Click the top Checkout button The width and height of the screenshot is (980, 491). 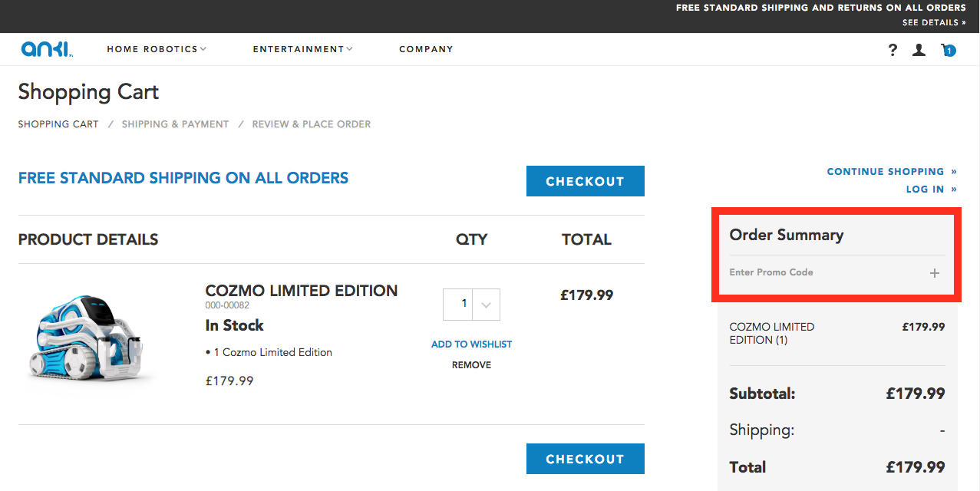[x=585, y=181]
